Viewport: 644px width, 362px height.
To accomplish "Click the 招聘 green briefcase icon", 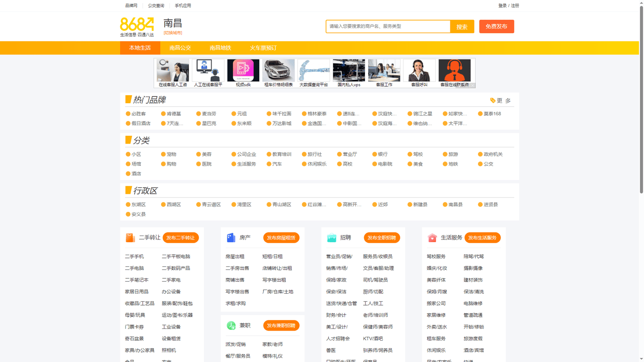I will (331, 238).
